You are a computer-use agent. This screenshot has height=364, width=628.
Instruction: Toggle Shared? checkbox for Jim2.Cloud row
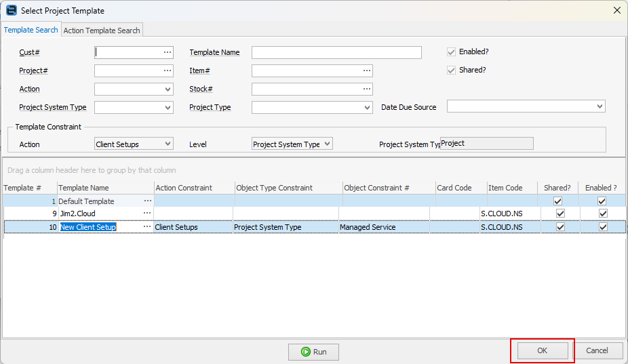(560, 214)
